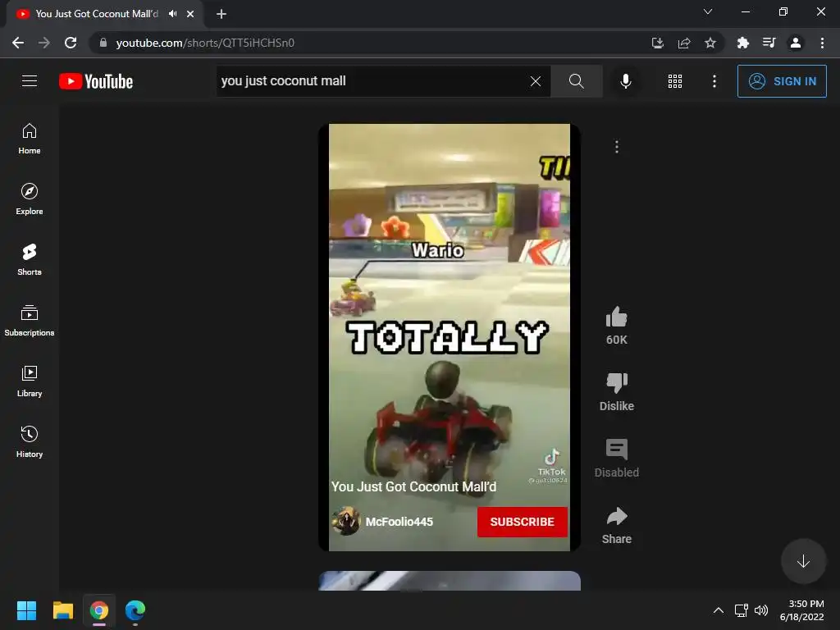The width and height of the screenshot is (840, 630).
Task: Open tab search chevron
Action: click(x=708, y=11)
